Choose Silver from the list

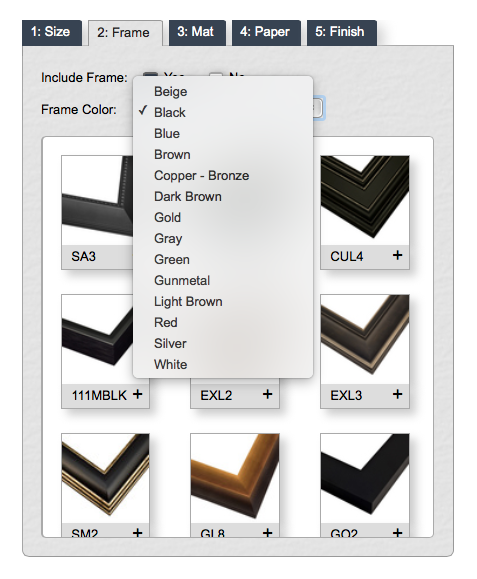click(x=223, y=343)
